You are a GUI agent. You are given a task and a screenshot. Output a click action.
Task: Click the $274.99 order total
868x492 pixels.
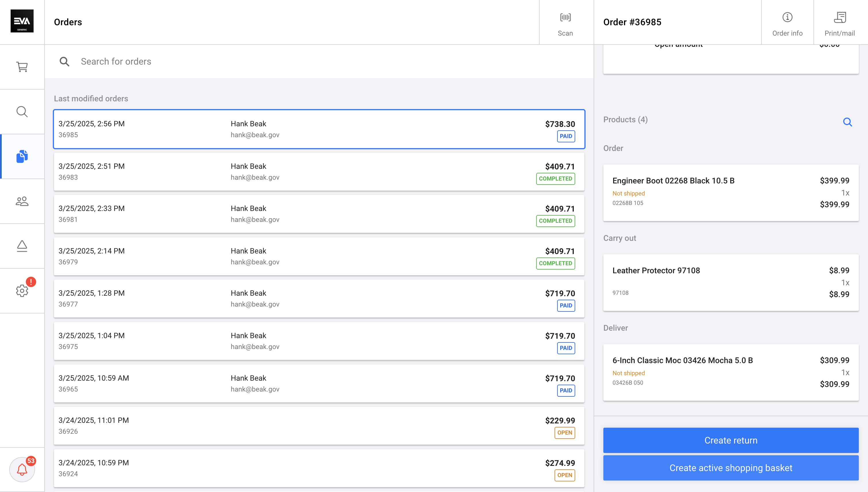coord(560,463)
